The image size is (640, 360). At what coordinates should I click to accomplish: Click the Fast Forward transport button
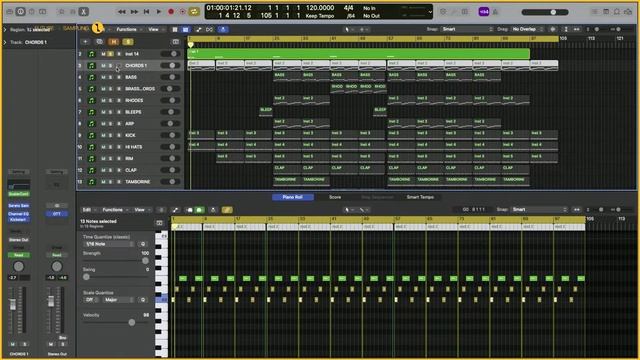coord(134,12)
